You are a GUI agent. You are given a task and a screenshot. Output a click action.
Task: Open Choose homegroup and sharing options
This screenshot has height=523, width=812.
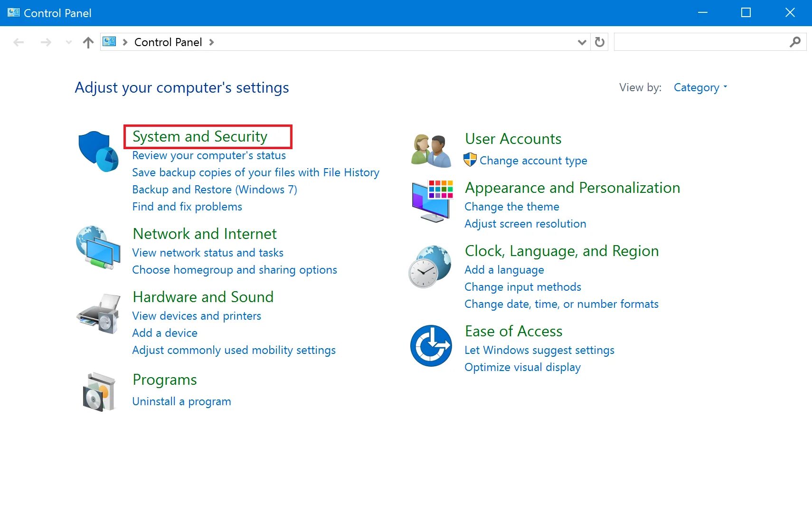click(235, 270)
